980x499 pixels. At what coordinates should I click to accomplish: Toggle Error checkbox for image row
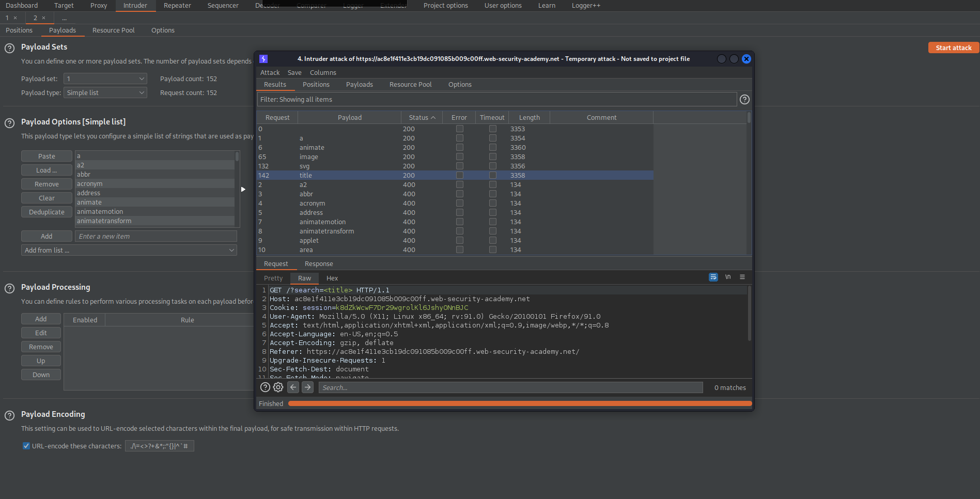click(x=459, y=157)
